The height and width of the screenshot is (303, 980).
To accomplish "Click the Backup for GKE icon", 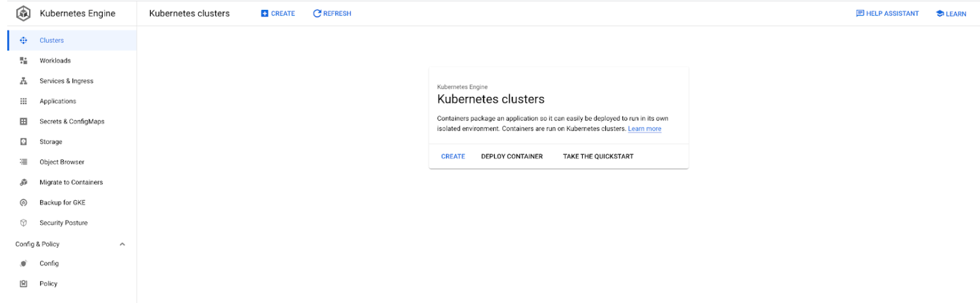I will (x=23, y=203).
